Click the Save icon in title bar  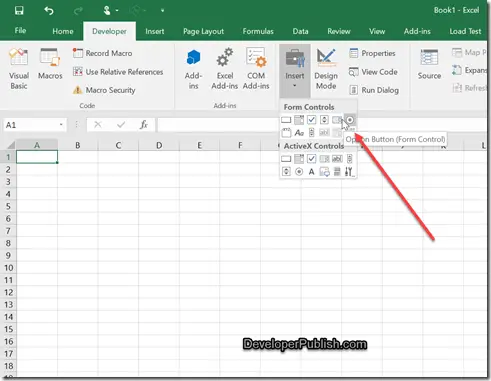coord(19,10)
